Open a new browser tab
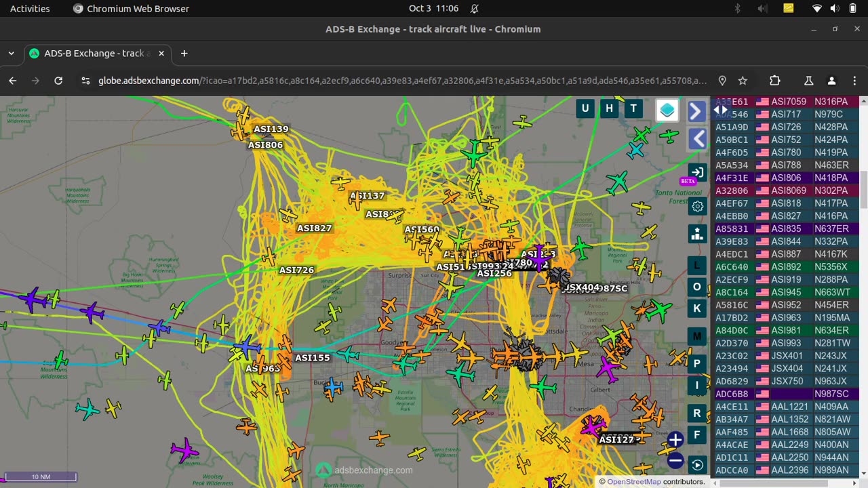This screenshot has height=488, width=868. point(184,54)
